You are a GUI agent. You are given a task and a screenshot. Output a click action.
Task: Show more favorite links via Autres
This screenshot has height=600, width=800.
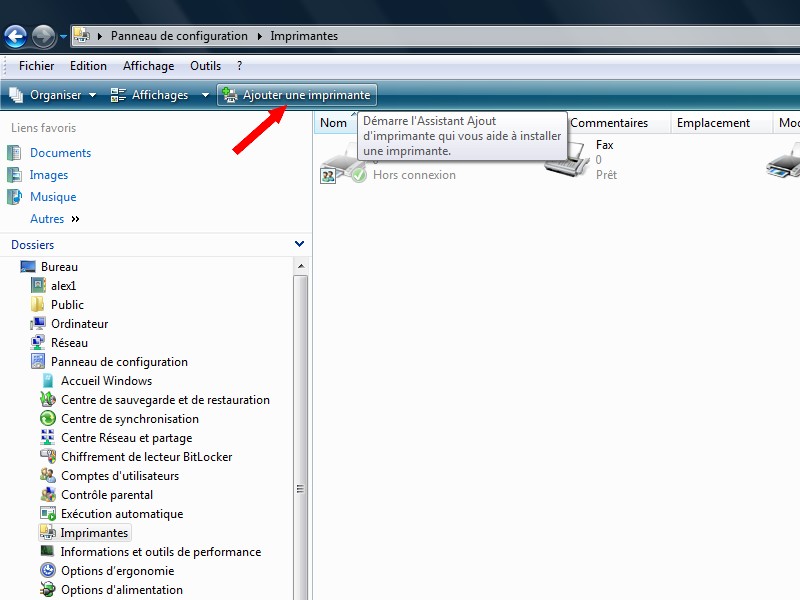pos(54,219)
